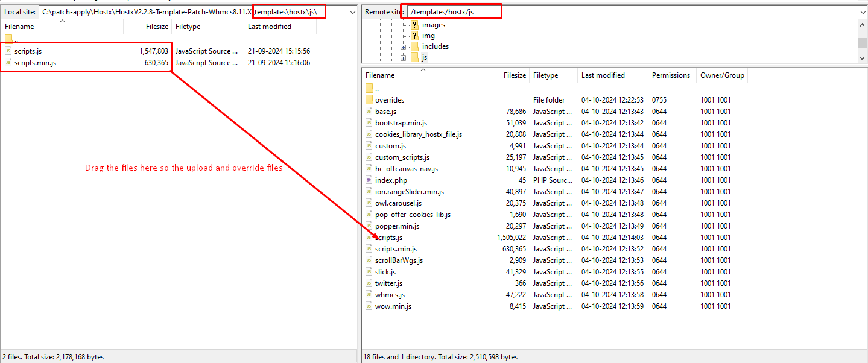Open the Remote site path dropdown

(863, 12)
